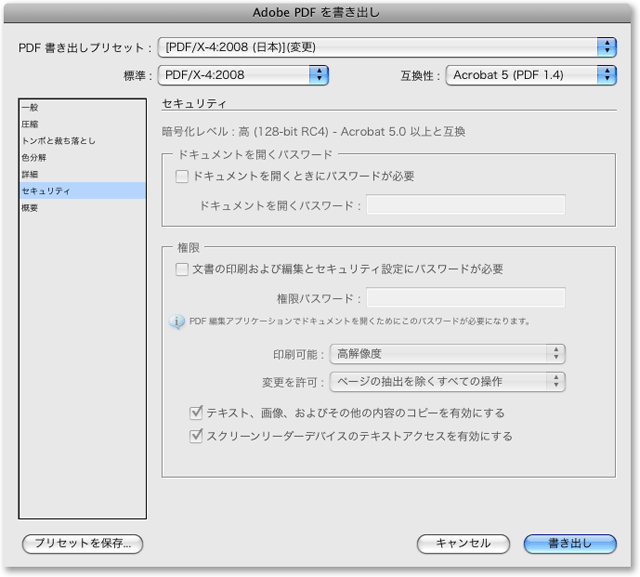The image size is (640, 577).
Task: Toggle password for printing and editing checkbox
Action: 182,269
